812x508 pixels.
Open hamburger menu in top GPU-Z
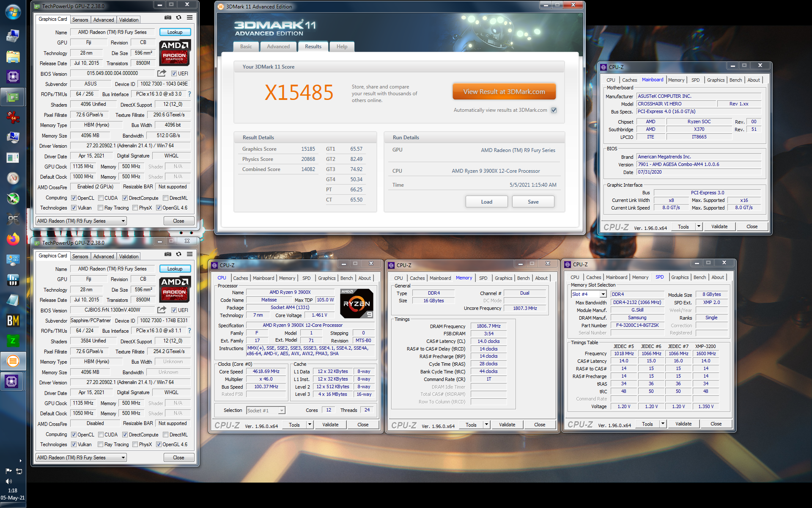(x=189, y=17)
